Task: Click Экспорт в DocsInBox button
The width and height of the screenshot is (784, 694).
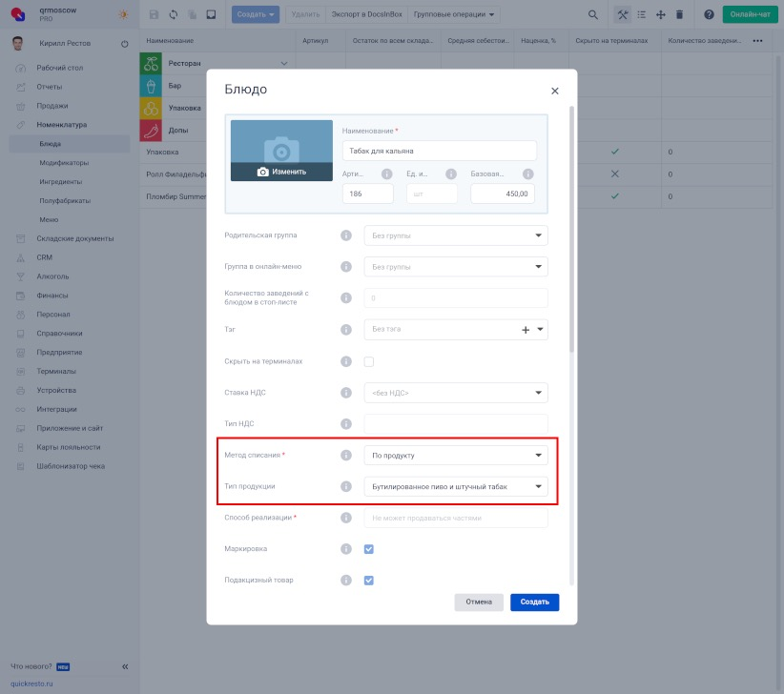Action: click(x=366, y=14)
